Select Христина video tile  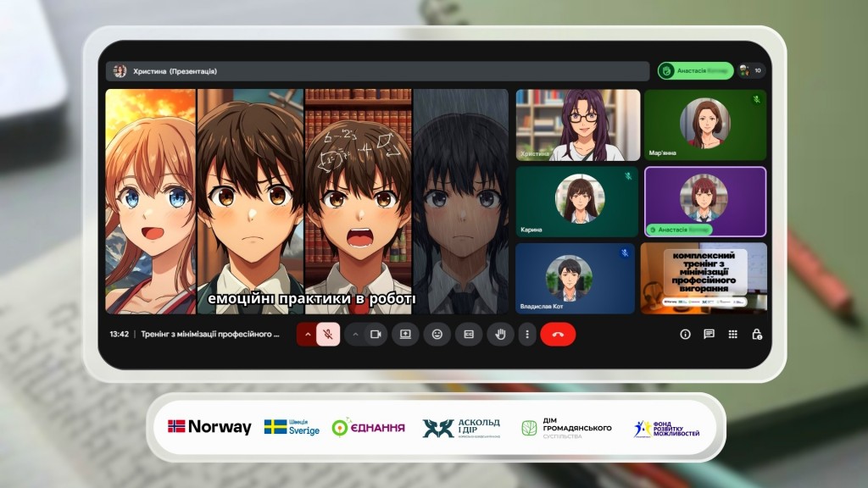(x=578, y=125)
